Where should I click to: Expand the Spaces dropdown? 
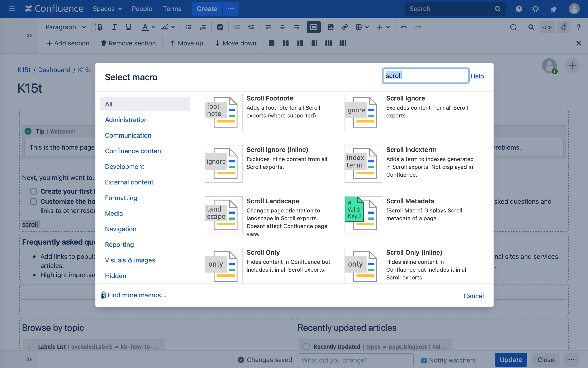[x=107, y=9]
